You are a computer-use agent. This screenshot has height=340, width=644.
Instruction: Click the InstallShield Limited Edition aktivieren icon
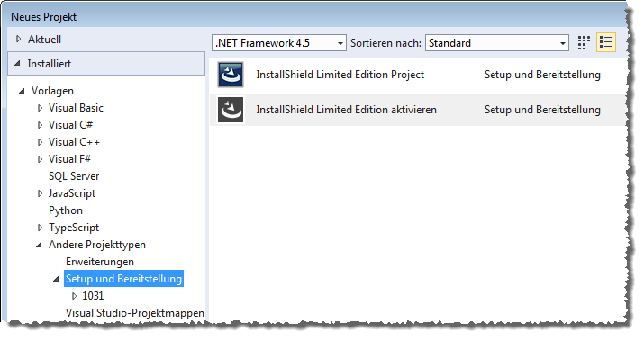[231, 110]
